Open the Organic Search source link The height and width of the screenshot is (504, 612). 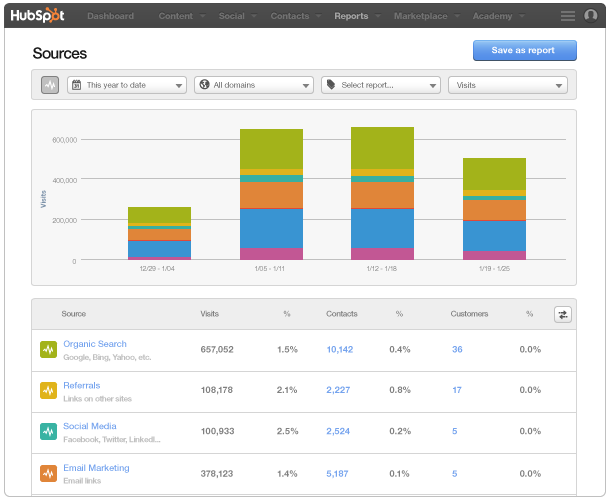tap(95, 344)
